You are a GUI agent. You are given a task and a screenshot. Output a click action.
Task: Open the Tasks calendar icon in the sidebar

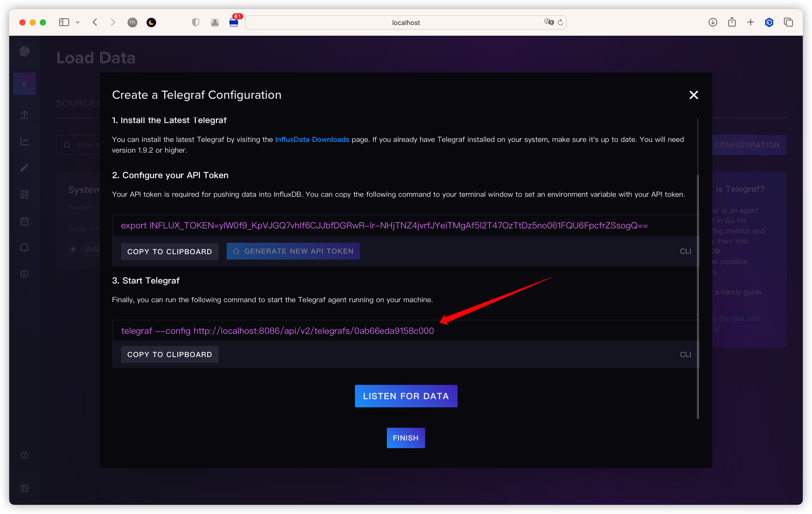(x=24, y=221)
